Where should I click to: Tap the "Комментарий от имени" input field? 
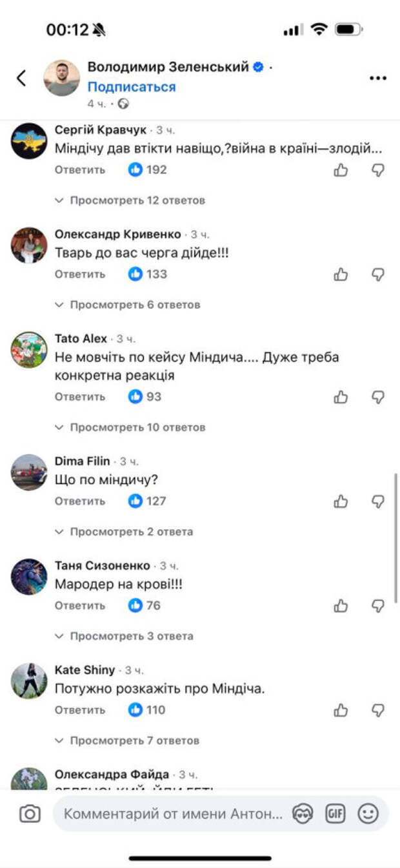click(x=174, y=814)
